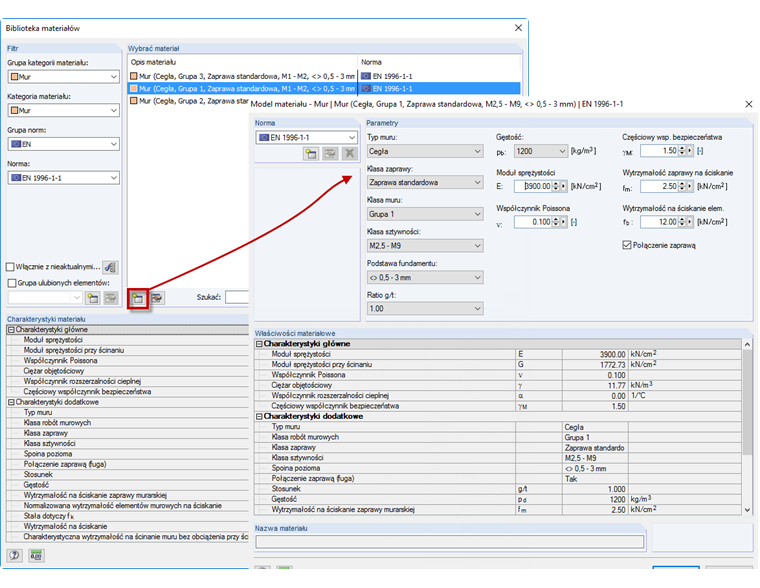760x588 pixels.
Task: Open Gęstość density dropdown showing 1200
Action: (541, 151)
